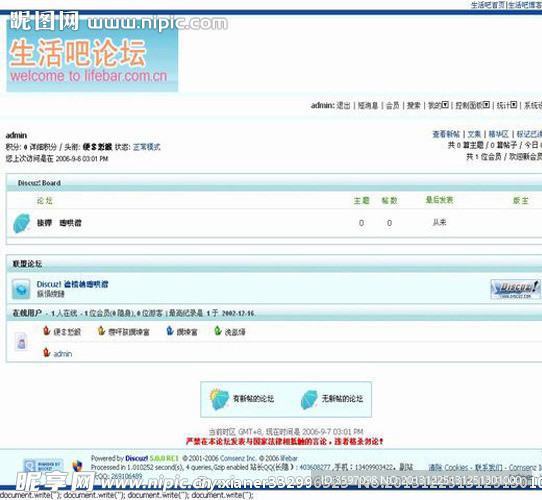The image size is (542, 500).
Task: Click the allied forum box icon
Action: [21, 289]
